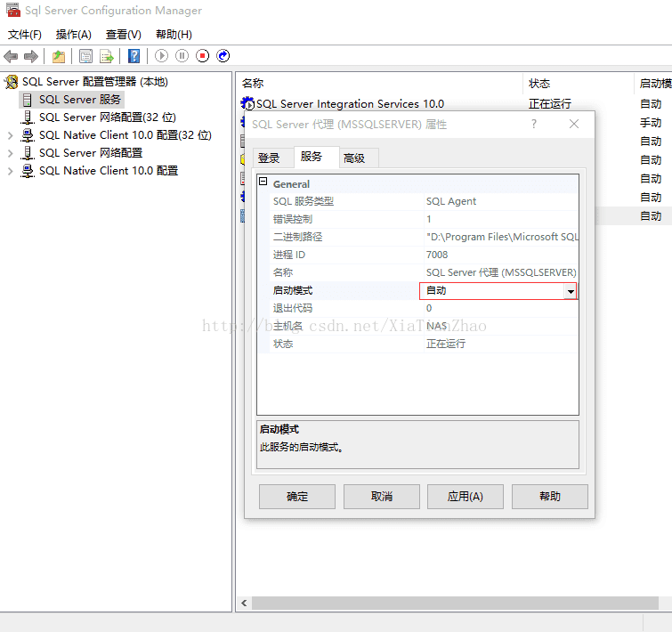Select SQL Native Client 10.0 配置 tree item
The height and width of the screenshot is (632, 672).
pos(109,171)
